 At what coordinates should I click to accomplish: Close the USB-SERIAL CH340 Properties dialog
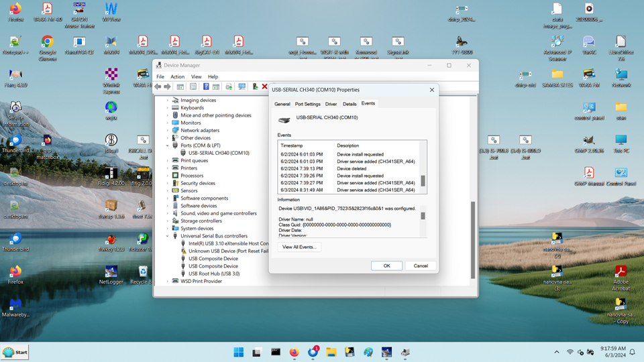tap(431, 90)
